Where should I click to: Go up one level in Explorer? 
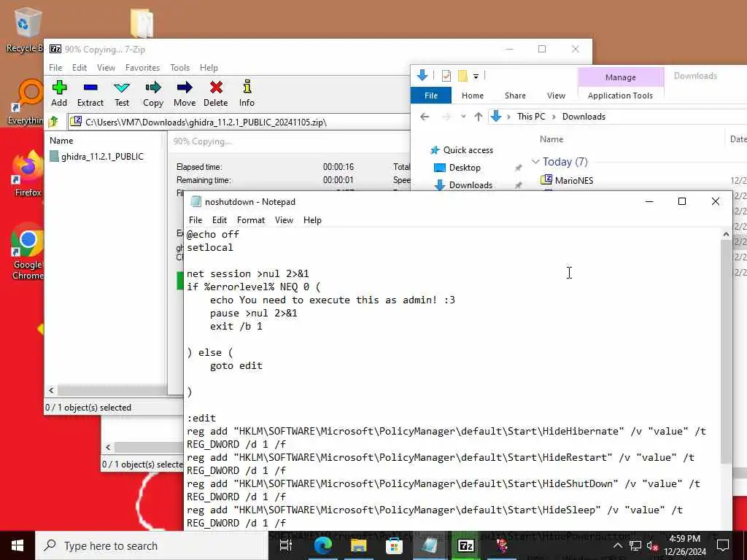click(x=479, y=117)
